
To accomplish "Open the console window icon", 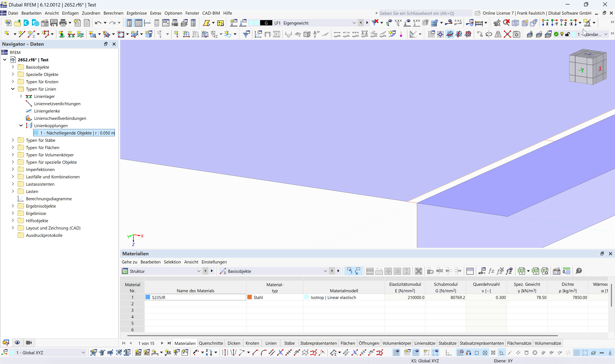I will (166, 23).
